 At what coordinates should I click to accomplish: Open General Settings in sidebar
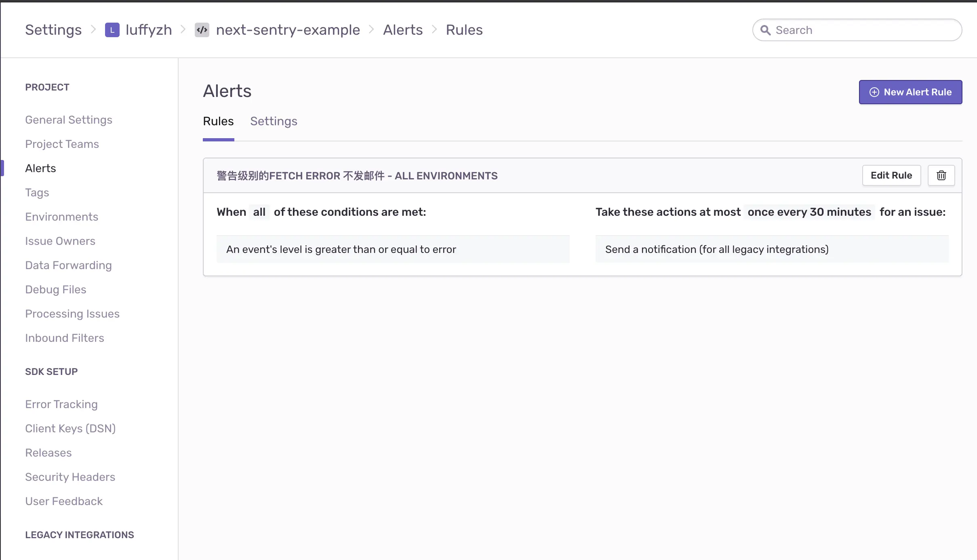pyautogui.click(x=69, y=120)
